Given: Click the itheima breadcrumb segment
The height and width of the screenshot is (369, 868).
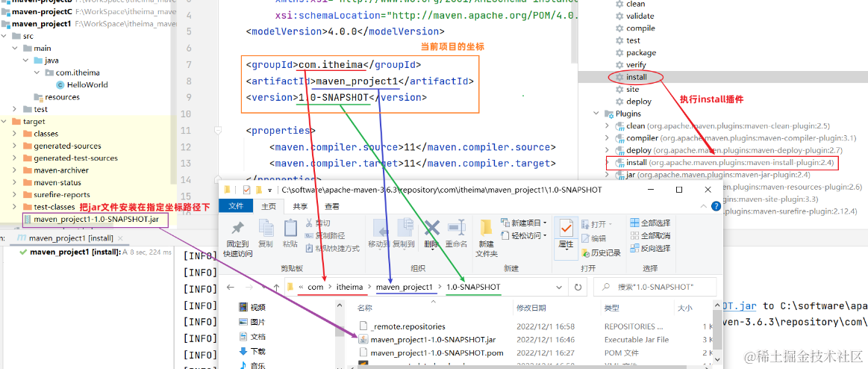Looking at the screenshot, I should (x=350, y=287).
